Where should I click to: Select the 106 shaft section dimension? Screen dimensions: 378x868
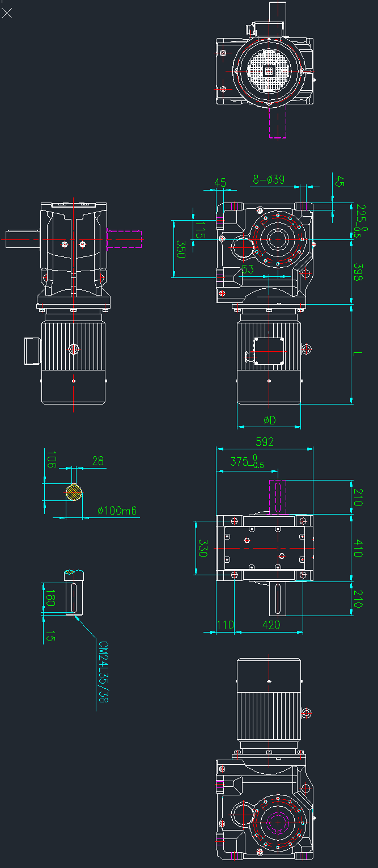click(x=51, y=461)
